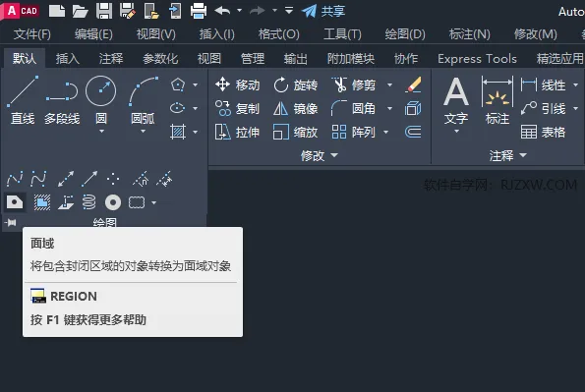Screen dimensions: 585x392
Task: Click the Explode tool icon
Action: click(413, 108)
